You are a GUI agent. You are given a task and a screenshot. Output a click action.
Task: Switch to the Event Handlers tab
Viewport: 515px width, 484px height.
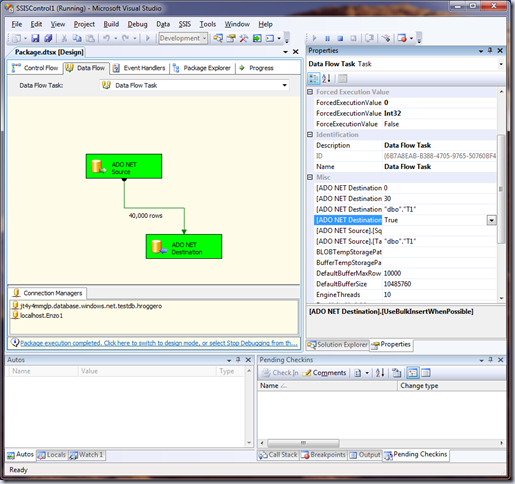point(139,68)
